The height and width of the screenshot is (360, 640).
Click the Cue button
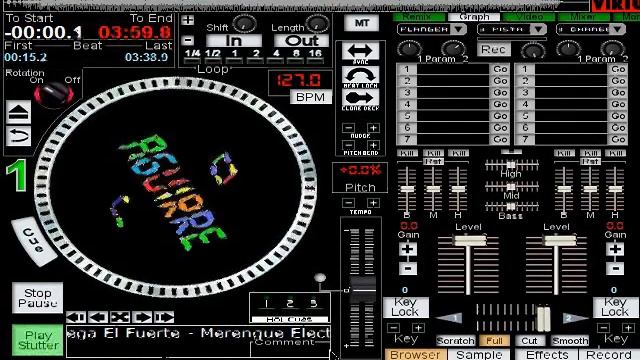[33, 241]
